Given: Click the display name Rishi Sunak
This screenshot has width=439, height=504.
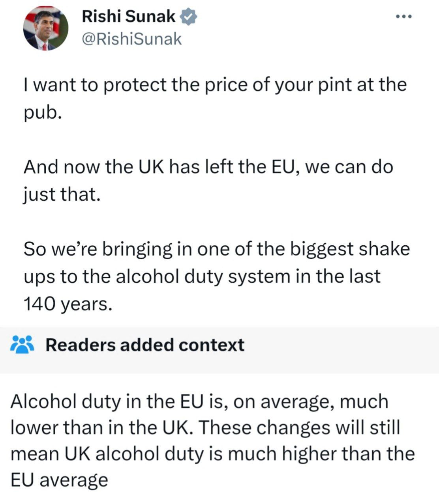Looking at the screenshot, I should (129, 17).
